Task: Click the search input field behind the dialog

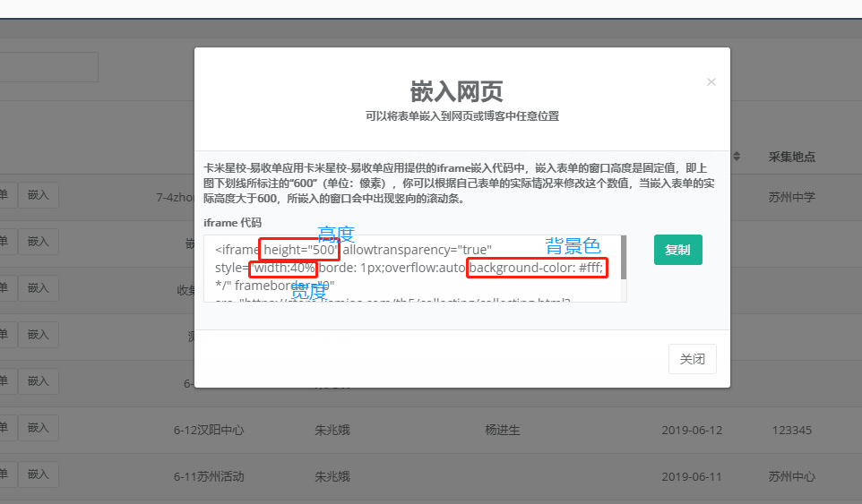Action: 48,67
